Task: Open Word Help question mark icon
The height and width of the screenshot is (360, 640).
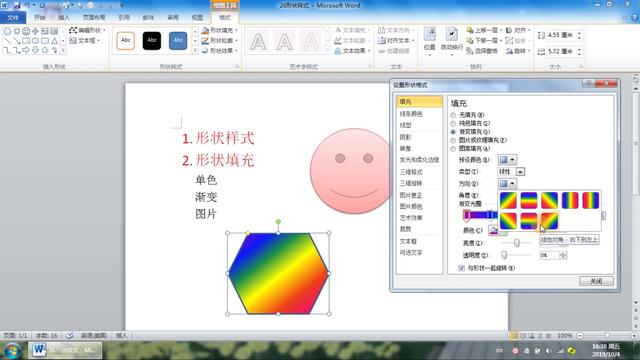Action: coord(635,18)
